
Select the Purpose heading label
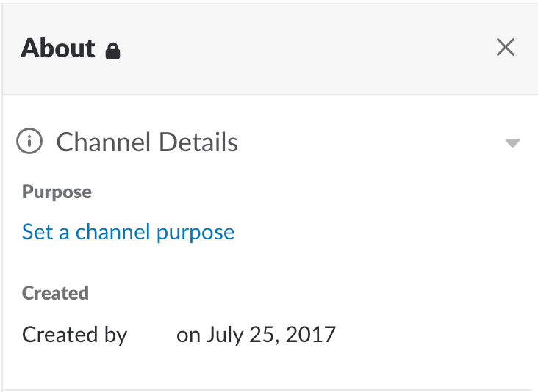pyautogui.click(x=57, y=192)
